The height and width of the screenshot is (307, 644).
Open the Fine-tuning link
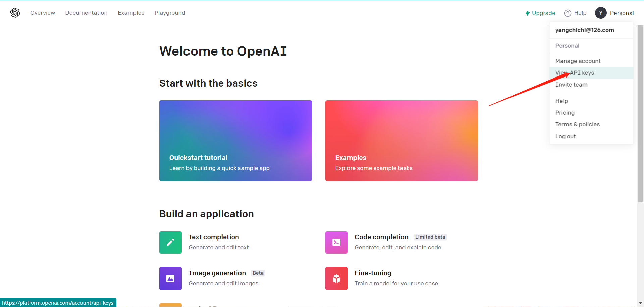point(373,273)
